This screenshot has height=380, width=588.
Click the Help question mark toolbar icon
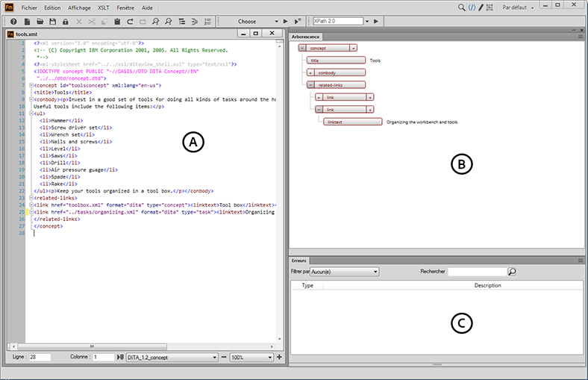[x=14, y=22]
